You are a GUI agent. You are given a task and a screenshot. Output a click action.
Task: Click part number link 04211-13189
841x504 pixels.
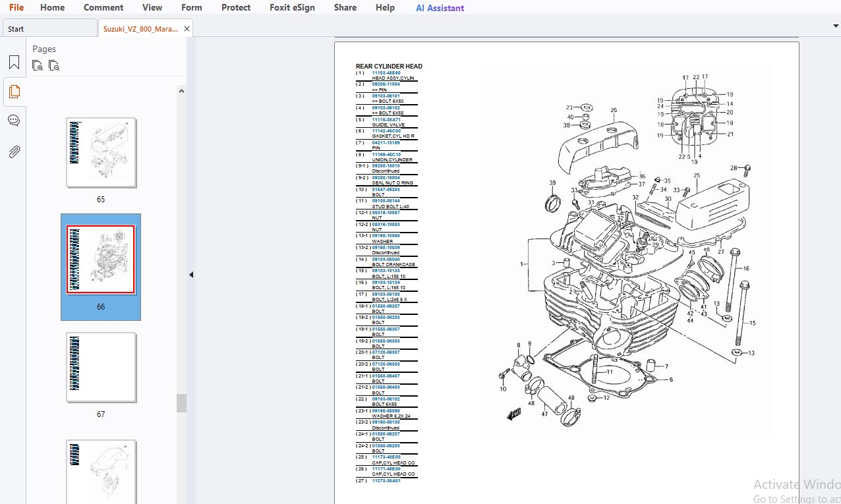(x=386, y=143)
